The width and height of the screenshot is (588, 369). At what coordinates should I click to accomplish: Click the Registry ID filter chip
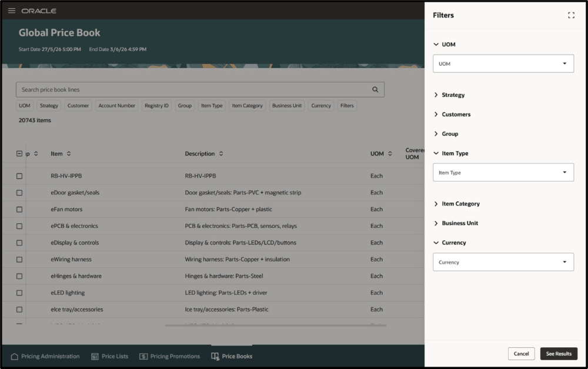[156, 106]
